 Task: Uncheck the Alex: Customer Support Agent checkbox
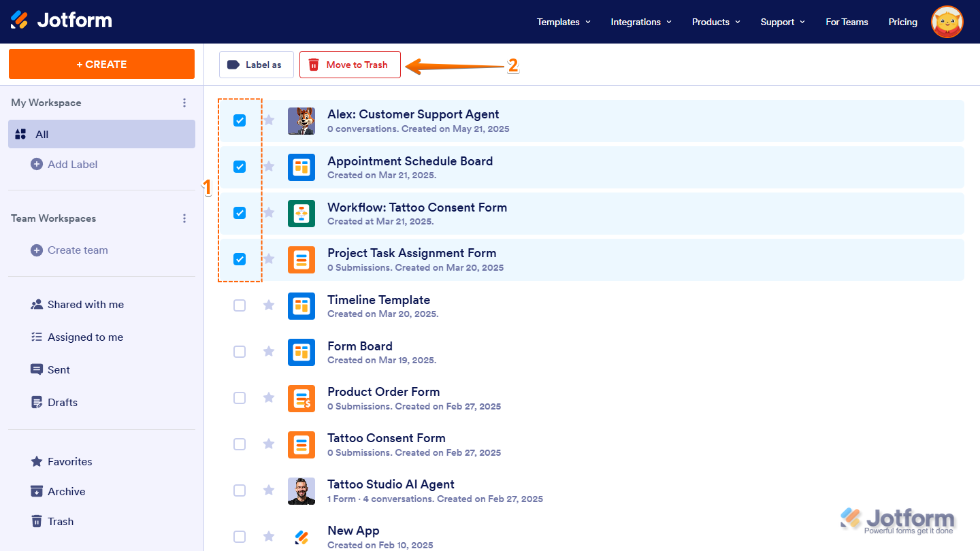pos(240,120)
